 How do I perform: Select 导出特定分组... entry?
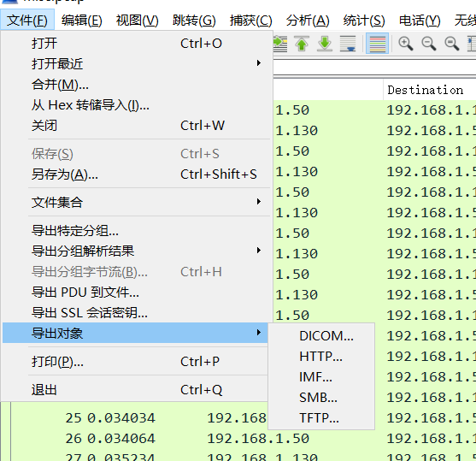pos(136,231)
